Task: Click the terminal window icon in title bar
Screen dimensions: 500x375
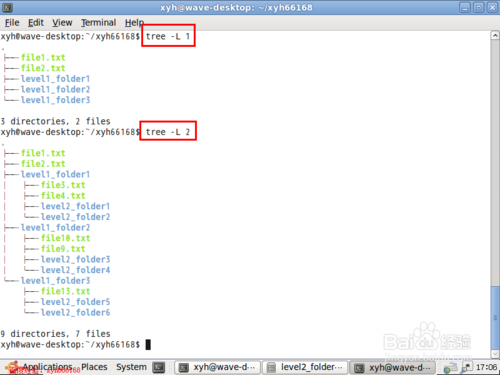Action: [x=7, y=7]
